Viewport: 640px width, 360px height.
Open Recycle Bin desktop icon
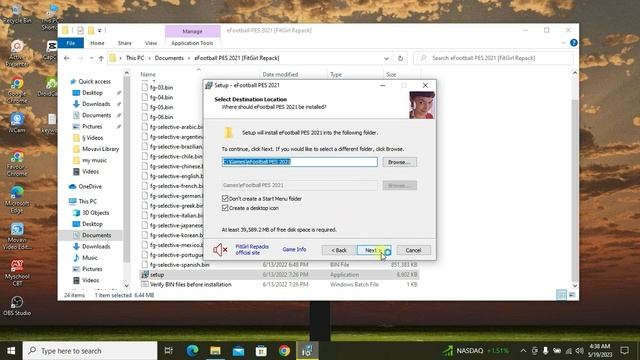17,13
